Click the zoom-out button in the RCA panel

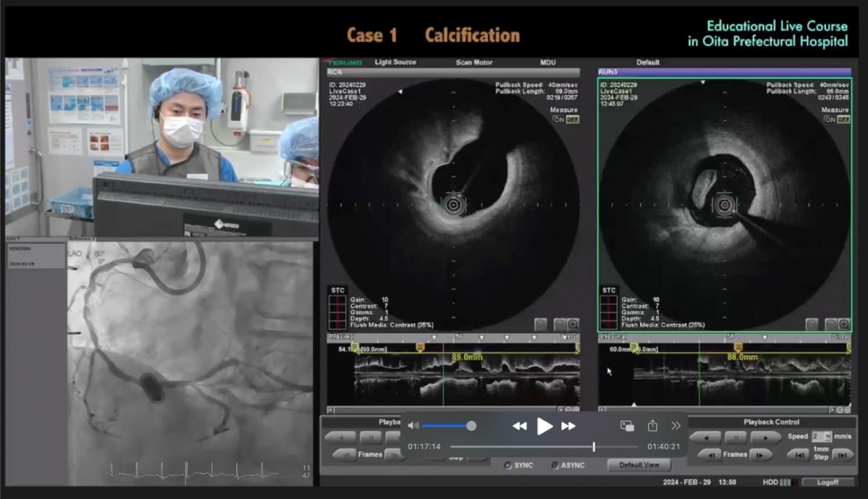tap(560, 324)
